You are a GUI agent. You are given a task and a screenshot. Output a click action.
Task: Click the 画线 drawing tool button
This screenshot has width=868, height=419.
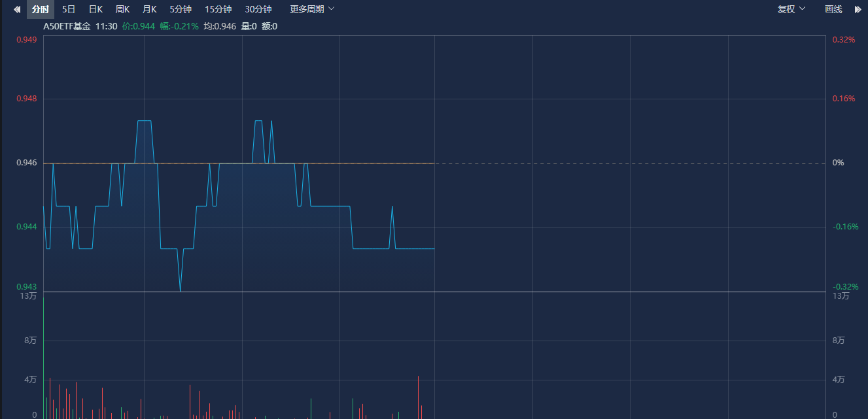pyautogui.click(x=833, y=9)
